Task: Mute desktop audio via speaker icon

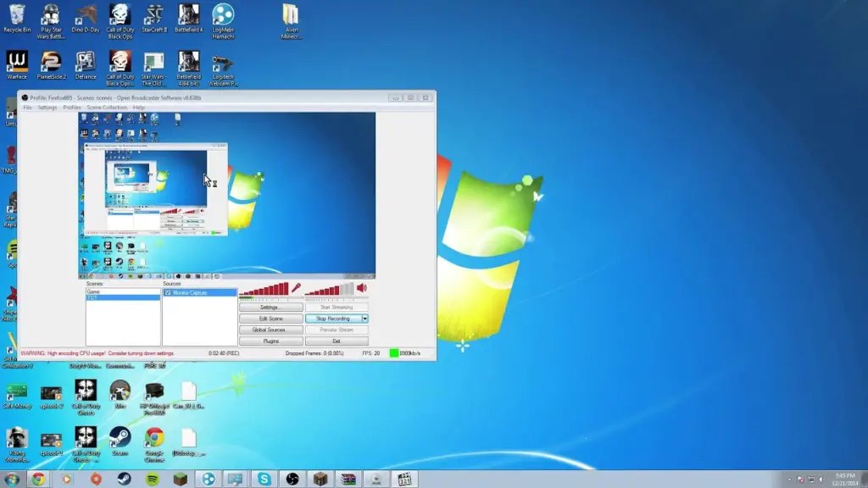Action: pos(361,288)
